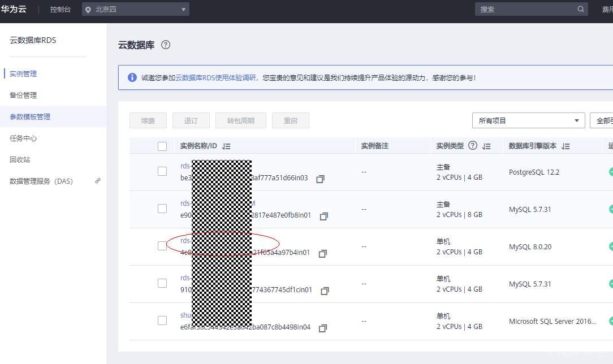The height and width of the screenshot is (364, 613).
Task: Click the 实例备注 column header
Action: tap(374, 146)
